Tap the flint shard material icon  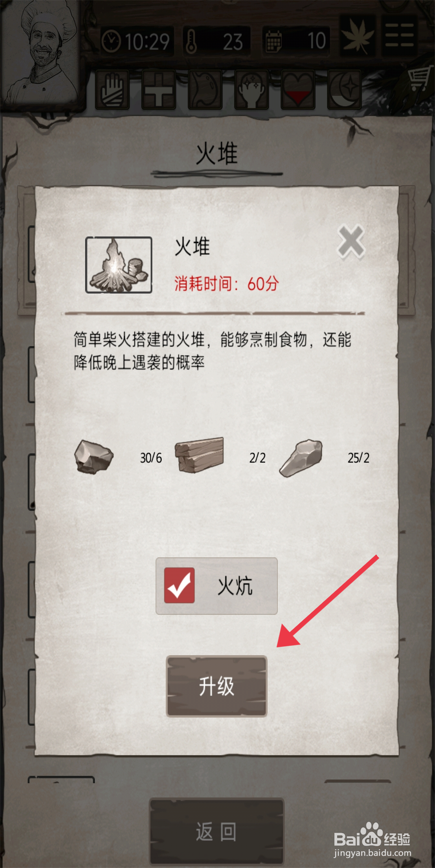(x=301, y=457)
